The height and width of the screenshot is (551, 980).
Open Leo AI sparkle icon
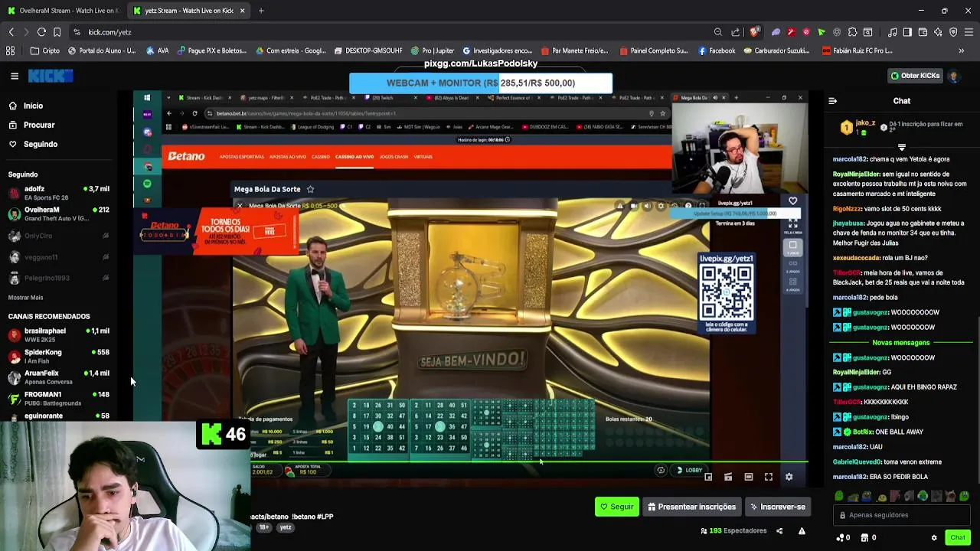click(x=938, y=32)
